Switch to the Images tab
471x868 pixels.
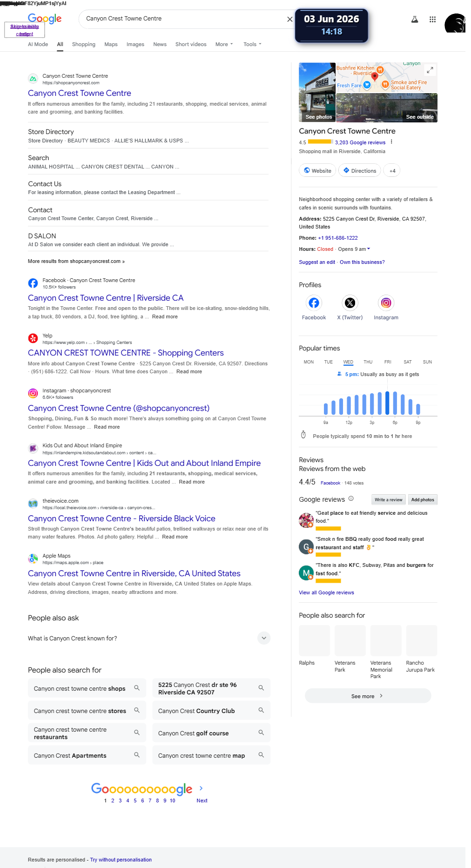click(x=135, y=44)
